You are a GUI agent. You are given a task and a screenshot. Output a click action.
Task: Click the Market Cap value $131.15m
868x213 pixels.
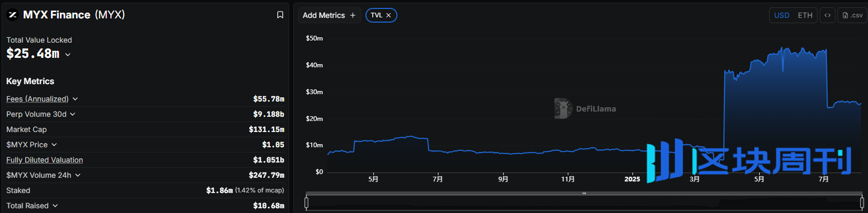pos(267,129)
